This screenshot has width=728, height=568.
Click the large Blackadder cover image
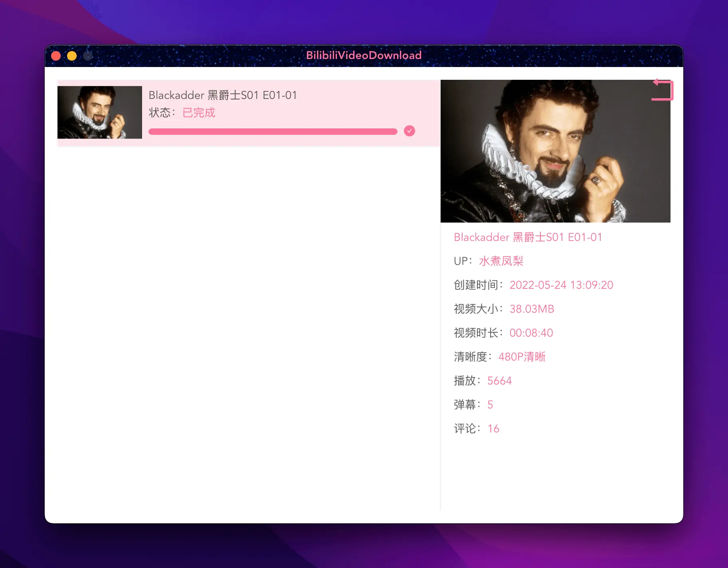point(556,151)
